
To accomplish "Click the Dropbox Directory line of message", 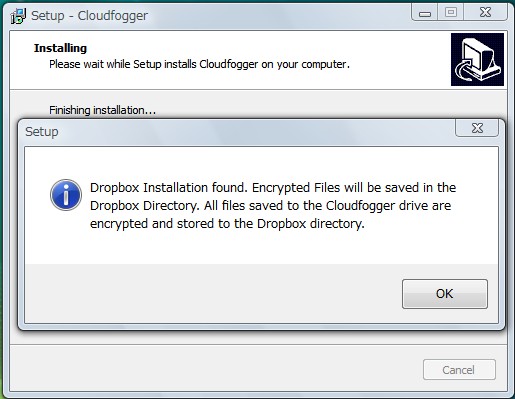I will pyautogui.click(x=270, y=206).
